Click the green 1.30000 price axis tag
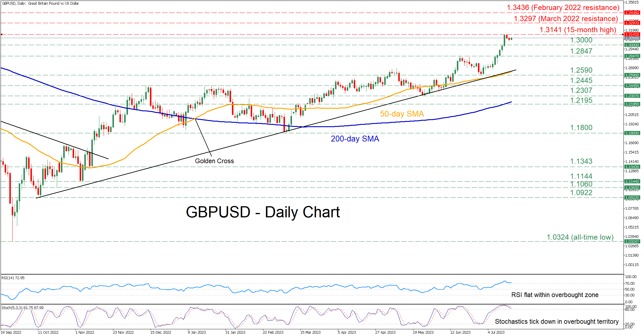 pyautogui.click(x=632, y=45)
